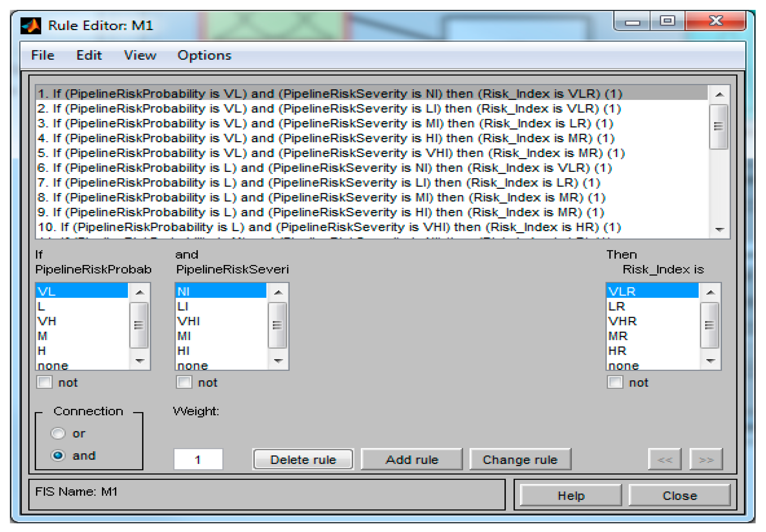Toggle 'not' checkbox under Risk_Index output
This screenshot has height=532, width=766.
tap(615, 382)
